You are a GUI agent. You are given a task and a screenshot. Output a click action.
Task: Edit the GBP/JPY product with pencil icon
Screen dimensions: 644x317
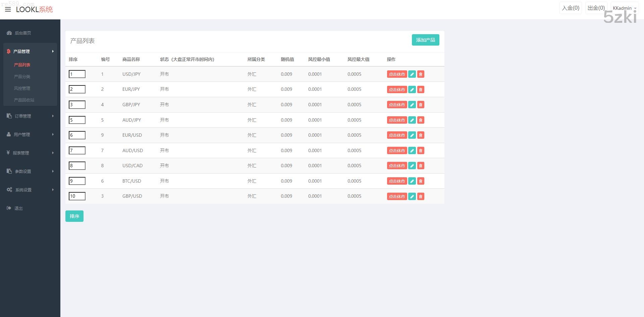click(412, 105)
